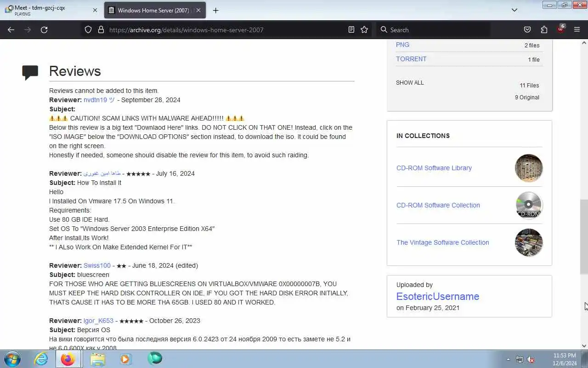List all tabs dropdown arrow
Image resolution: width=588 pixels, height=368 pixels.
click(514, 10)
